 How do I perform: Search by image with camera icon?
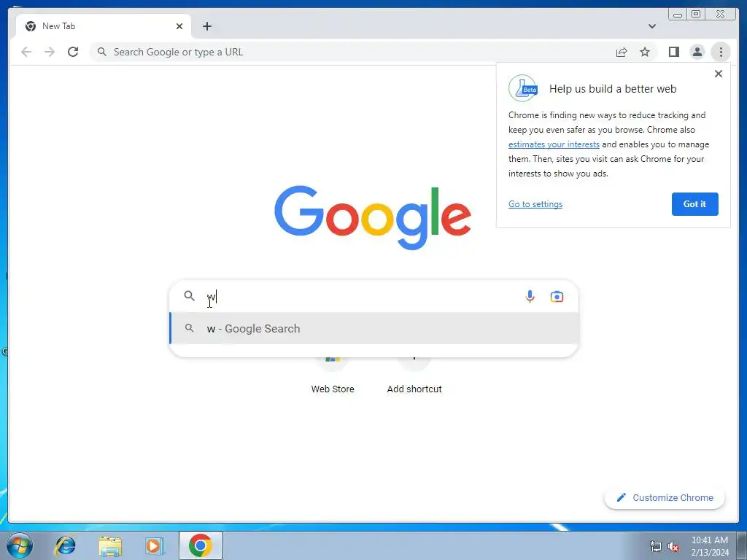[557, 297]
